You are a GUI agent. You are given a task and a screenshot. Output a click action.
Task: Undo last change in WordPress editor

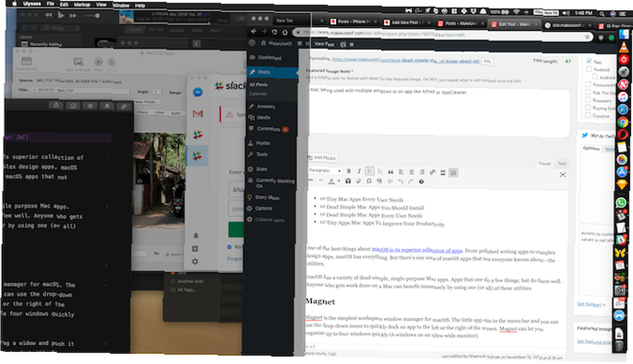[x=400, y=182]
